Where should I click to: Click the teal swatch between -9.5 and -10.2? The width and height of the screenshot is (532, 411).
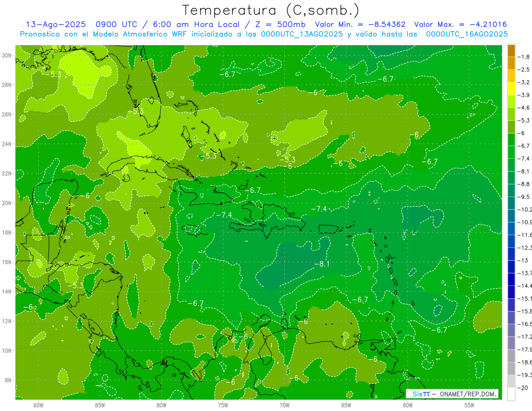click(511, 203)
